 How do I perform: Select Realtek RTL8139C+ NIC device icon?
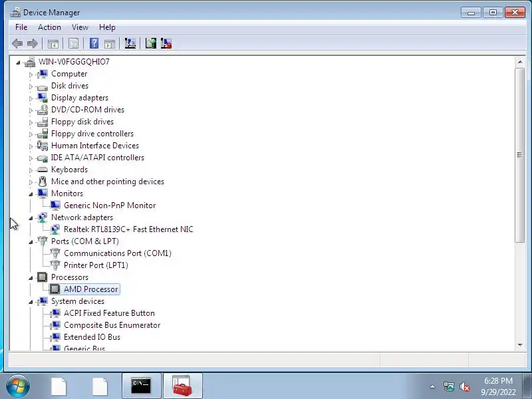tap(55, 229)
